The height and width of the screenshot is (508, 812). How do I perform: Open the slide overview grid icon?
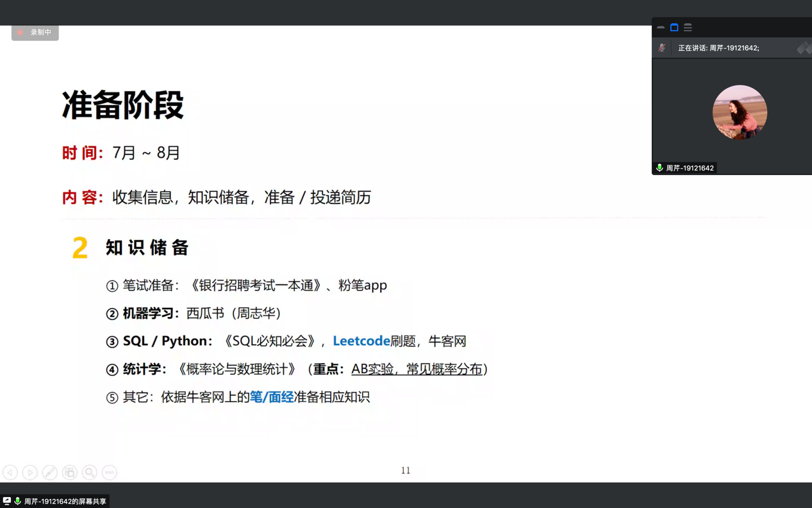70,473
